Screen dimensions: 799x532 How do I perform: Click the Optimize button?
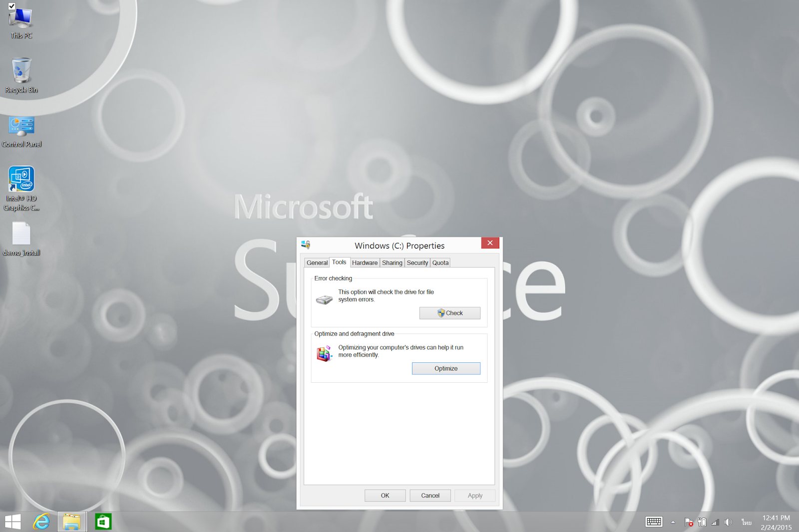446,368
